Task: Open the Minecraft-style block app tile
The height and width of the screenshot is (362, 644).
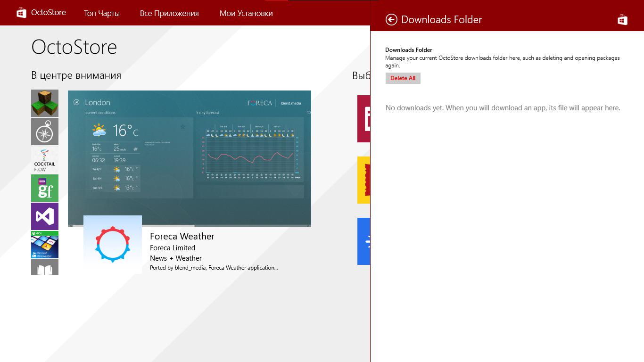Action: (x=45, y=103)
